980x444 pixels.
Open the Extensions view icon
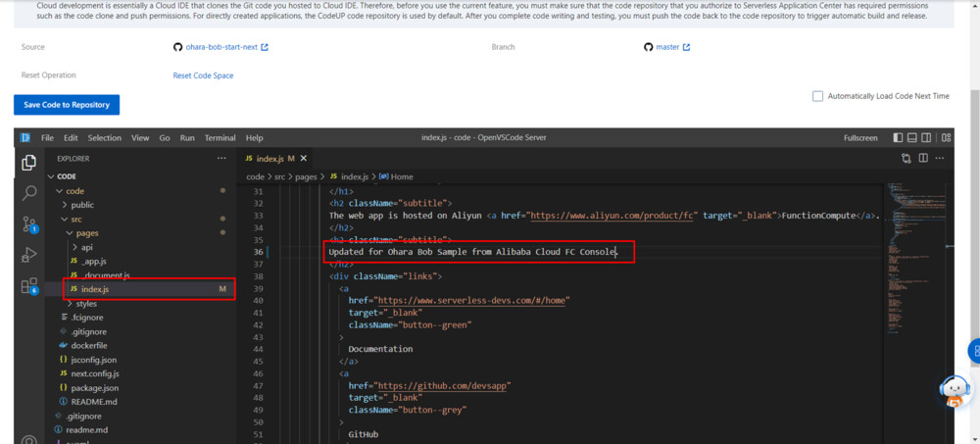pyautogui.click(x=29, y=286)
